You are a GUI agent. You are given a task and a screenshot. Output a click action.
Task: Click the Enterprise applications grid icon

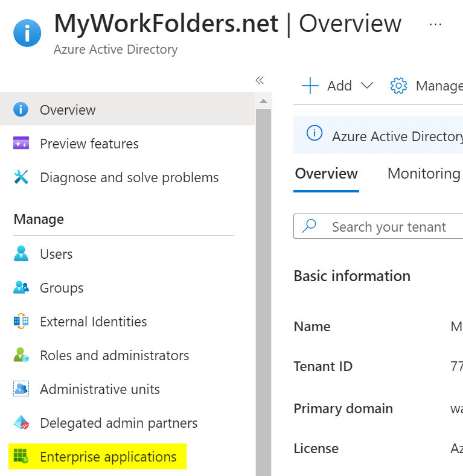point(21,457)
